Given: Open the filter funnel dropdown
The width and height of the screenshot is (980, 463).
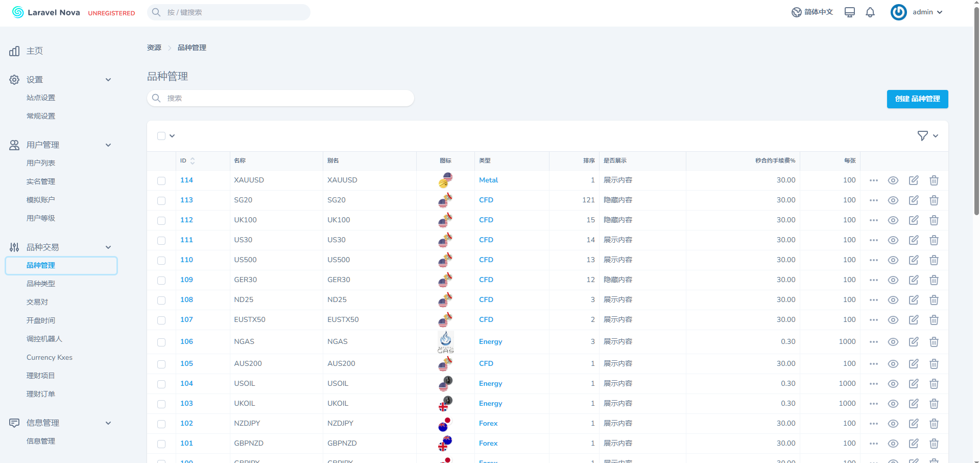Looking at the screenshot, I should click(x=928, y=136).
